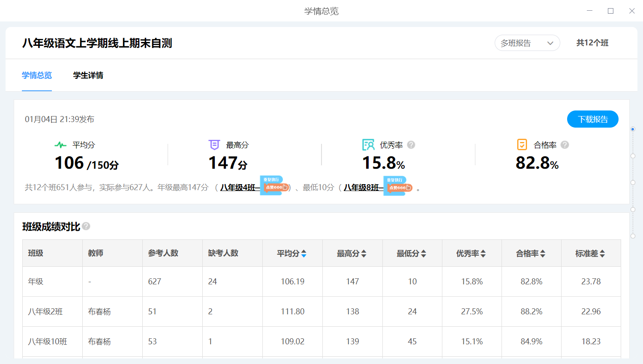Open the 八年级8班 lowest scorer link
Viewport: 643px width, 364px height.
(x=363, y=188)
